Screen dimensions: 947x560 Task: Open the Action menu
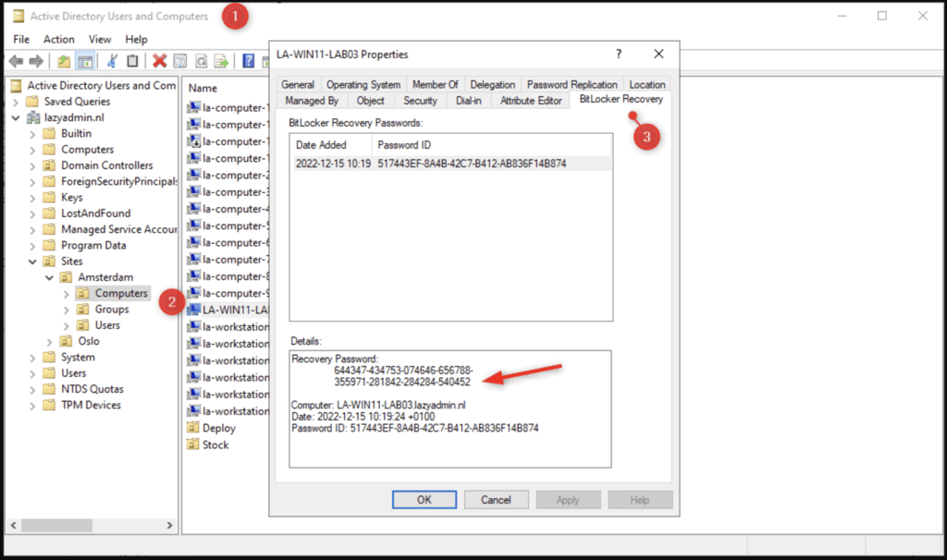[58, 39]
